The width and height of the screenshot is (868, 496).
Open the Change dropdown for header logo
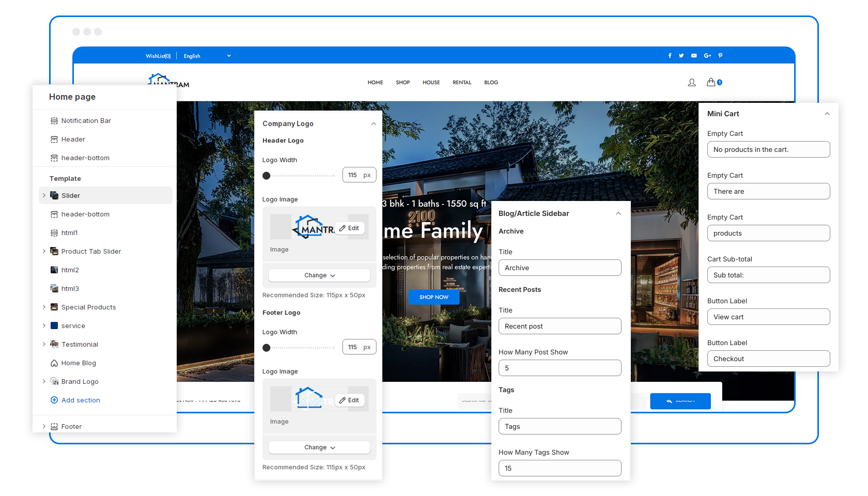(319, 275)
